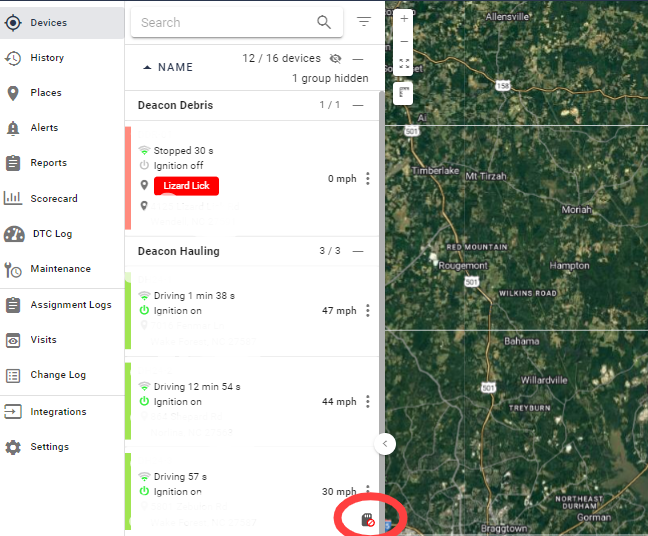Click the 1 group hidden text
This screenshot has width=648, height=536.
(x=330, y=78)
